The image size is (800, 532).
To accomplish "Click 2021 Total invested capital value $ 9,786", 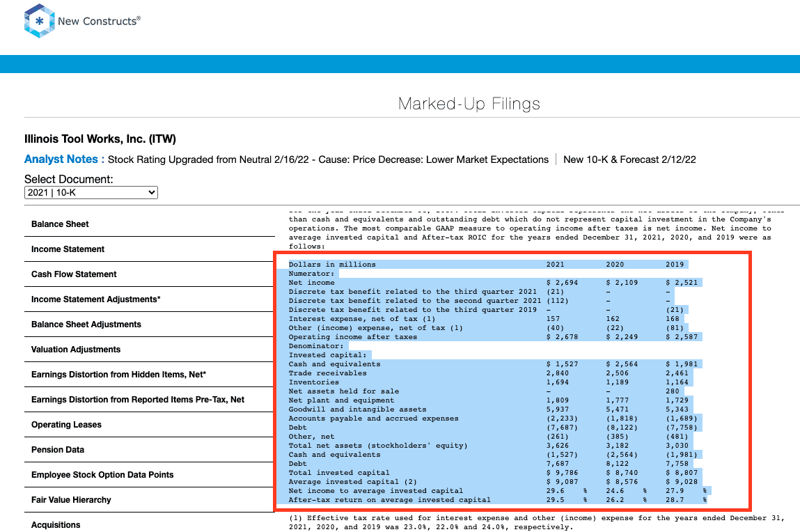I will coord(563,473).
